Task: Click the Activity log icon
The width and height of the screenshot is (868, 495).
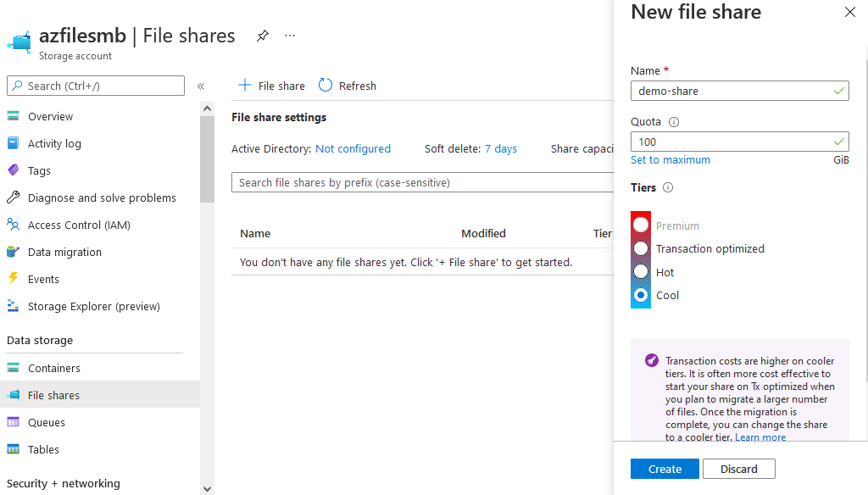Action: pyautogui.click(x=14, y=143)
